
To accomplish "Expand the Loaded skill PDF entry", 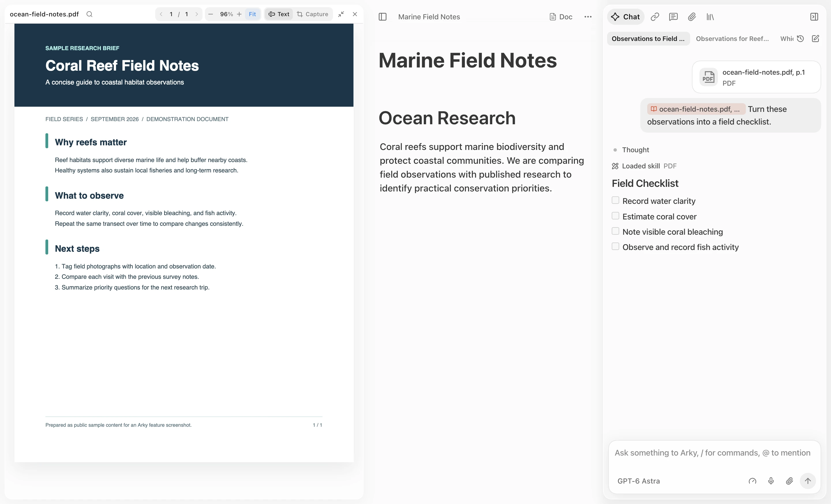I will click(644, 166).
